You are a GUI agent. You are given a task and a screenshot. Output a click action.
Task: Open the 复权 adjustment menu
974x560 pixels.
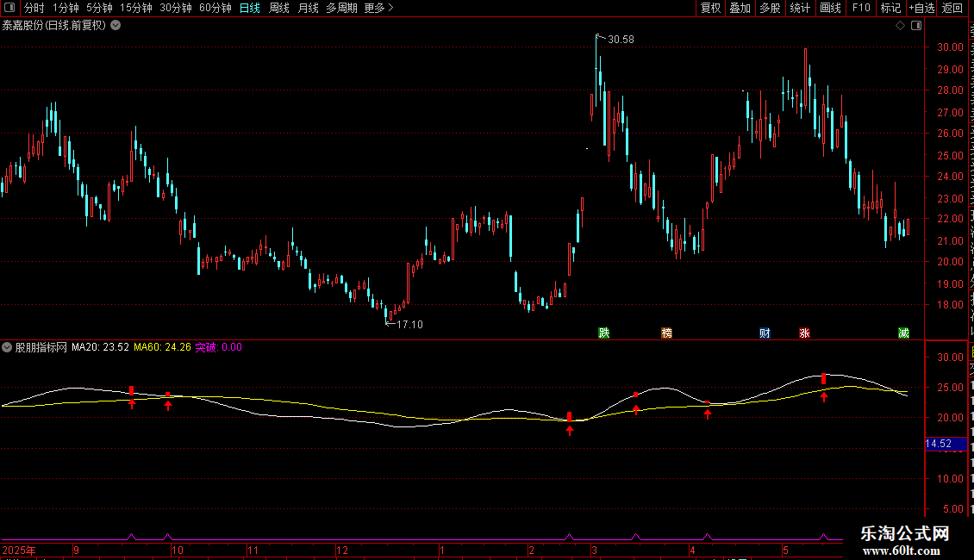coord(710,8)
